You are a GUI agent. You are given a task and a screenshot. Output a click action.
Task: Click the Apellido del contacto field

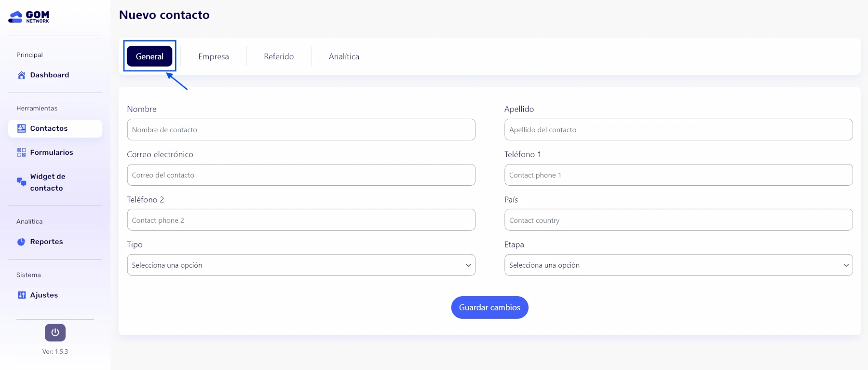tap(678, 130)
